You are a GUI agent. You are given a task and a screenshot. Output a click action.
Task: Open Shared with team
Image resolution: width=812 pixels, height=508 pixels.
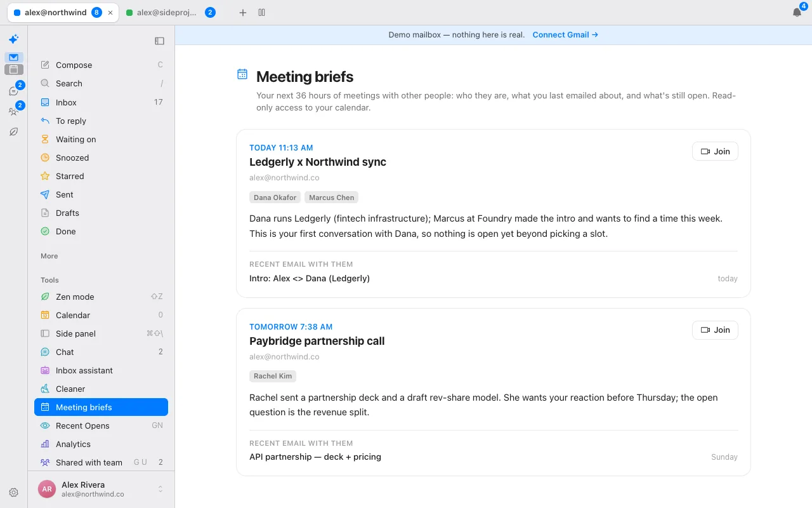tap(101, 462)
